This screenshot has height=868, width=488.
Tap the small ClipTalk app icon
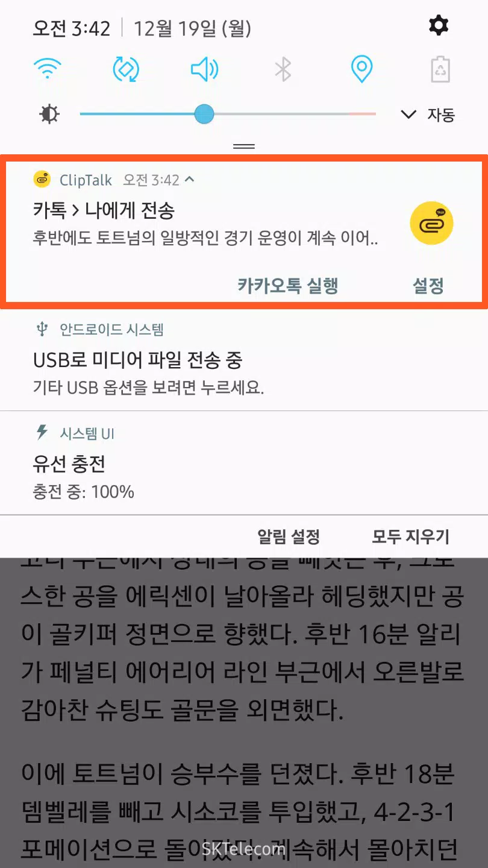point(42,180)
